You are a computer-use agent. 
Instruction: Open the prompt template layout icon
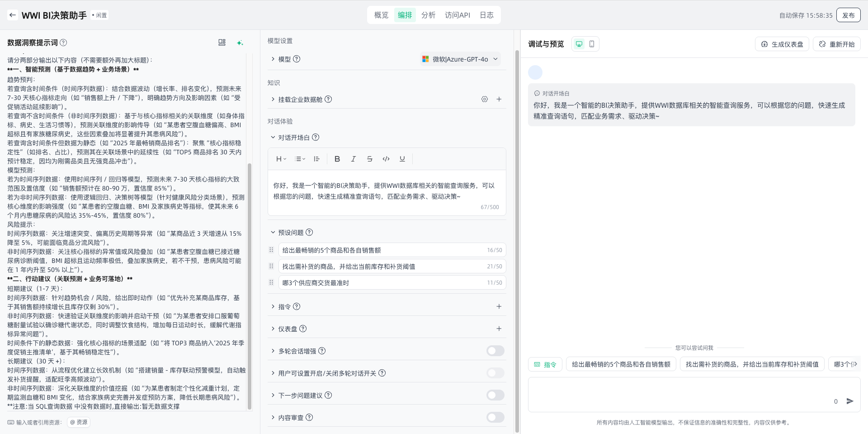click(222, 43)
